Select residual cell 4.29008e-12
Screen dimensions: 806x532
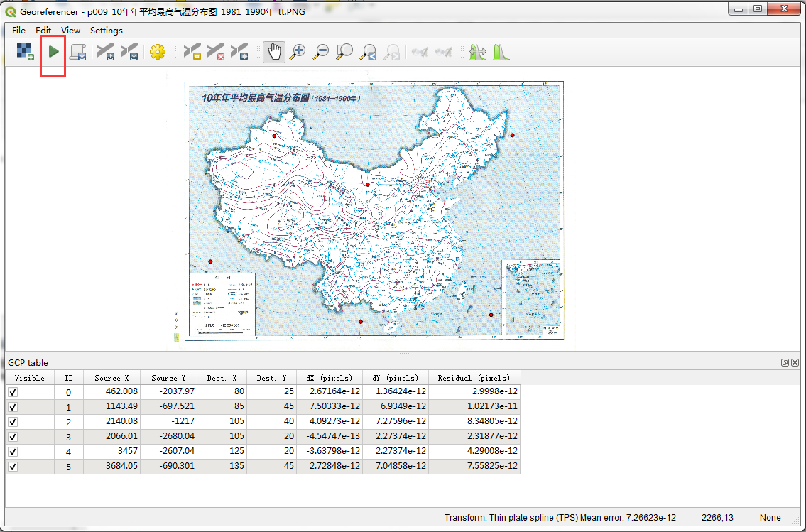474,451
